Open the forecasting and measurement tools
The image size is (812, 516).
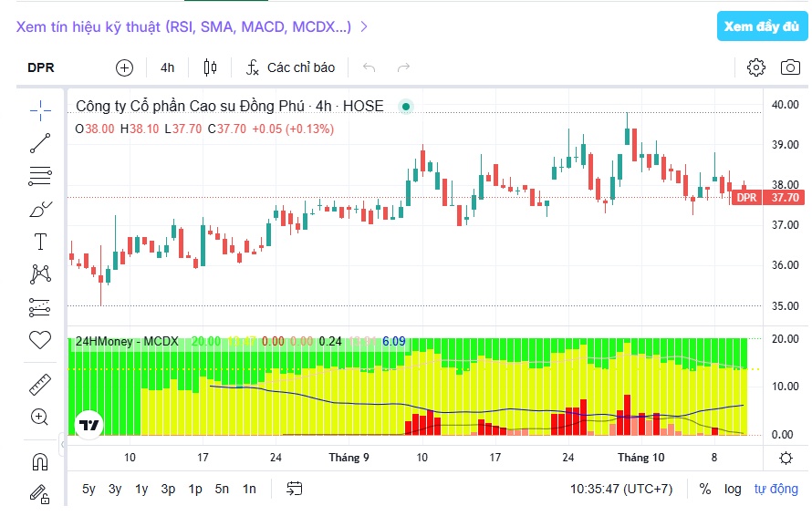click(x=40, y=307)
